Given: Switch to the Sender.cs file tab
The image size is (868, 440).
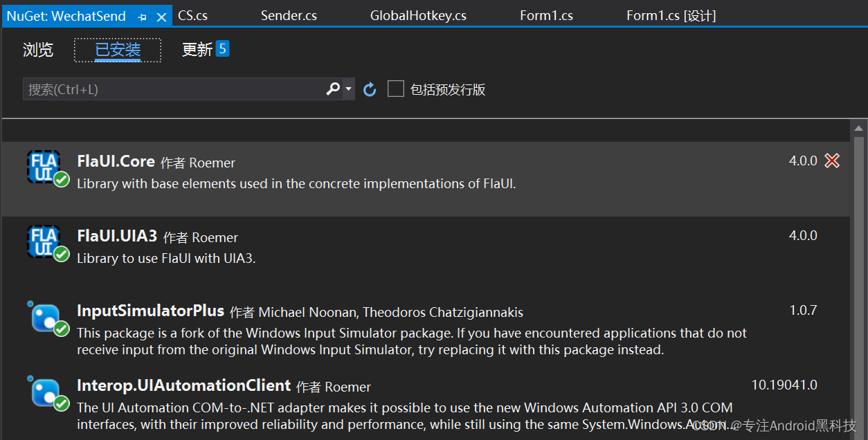Looking at the screenshot, I should coord(289,15).
